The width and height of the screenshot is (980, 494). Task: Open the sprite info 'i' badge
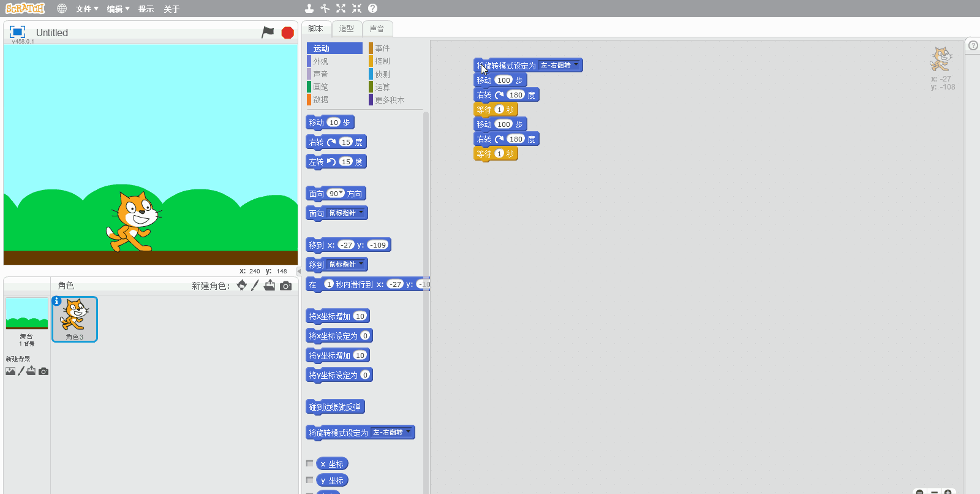[56, 301]
